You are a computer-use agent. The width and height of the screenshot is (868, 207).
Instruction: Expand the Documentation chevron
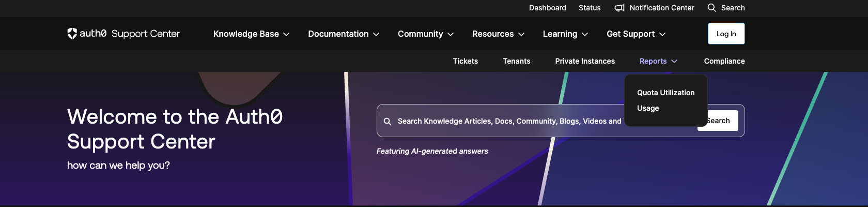pos(376,34)
